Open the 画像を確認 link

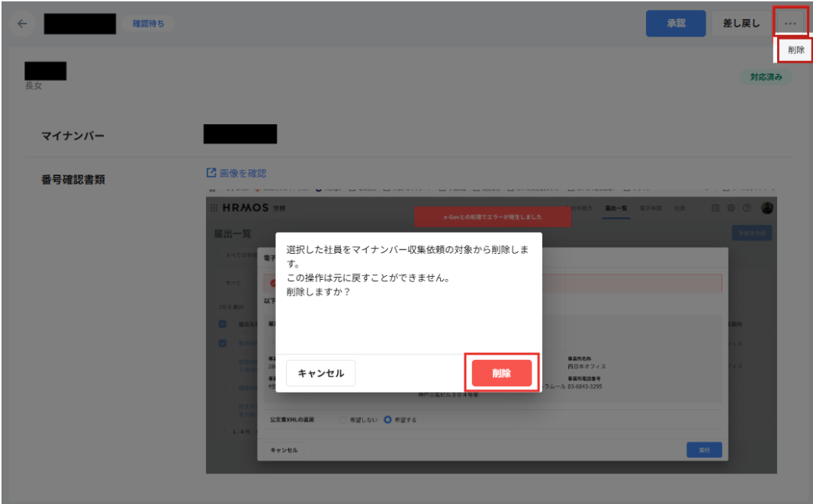243,173
